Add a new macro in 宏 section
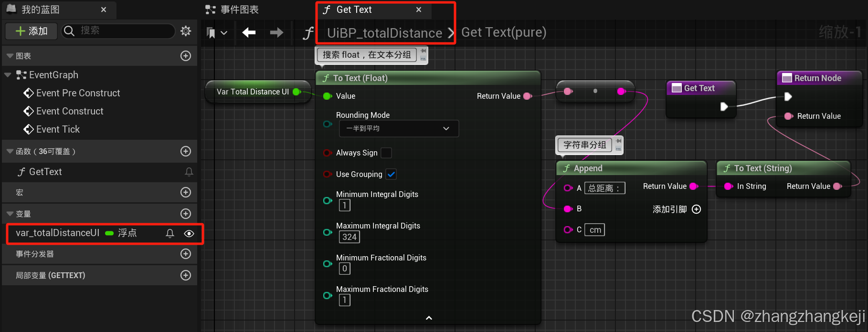 (186, 192)
